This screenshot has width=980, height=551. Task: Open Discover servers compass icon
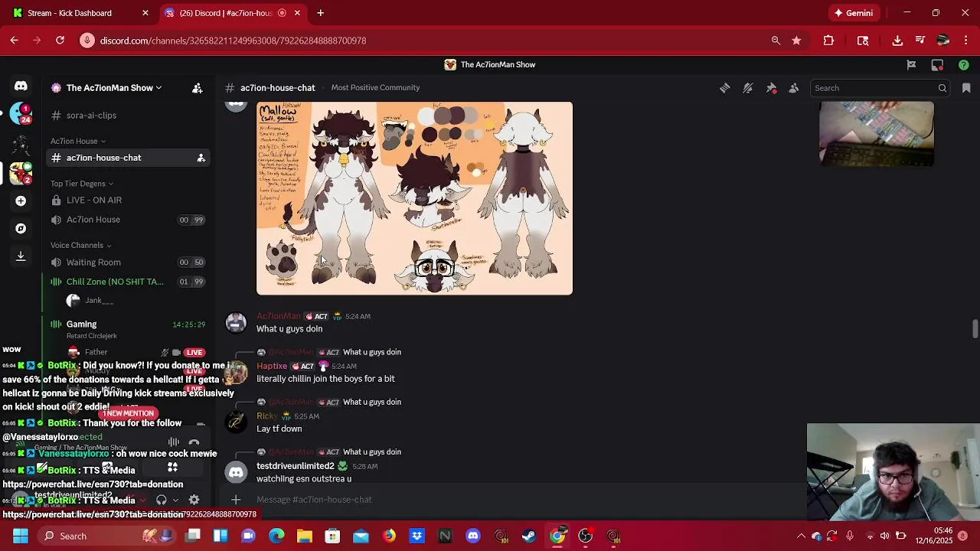(21, 228)
